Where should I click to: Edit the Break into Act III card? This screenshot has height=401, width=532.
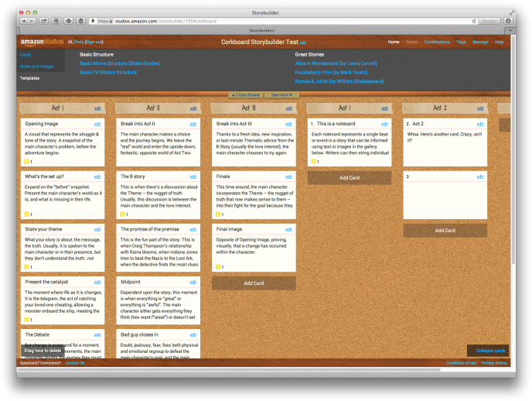point(288,125)
